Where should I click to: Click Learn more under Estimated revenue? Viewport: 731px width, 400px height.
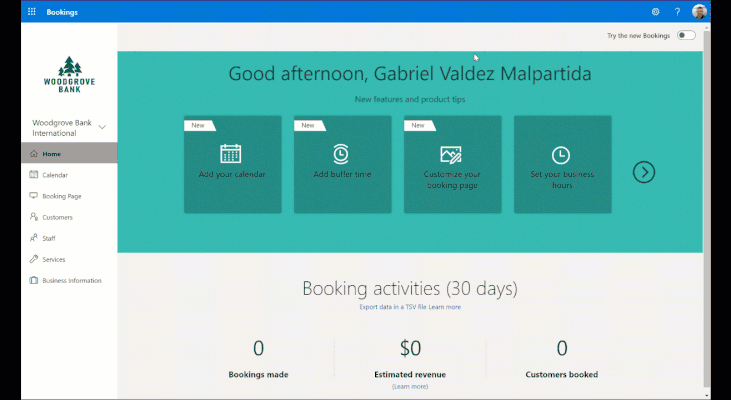[x=410, y=386]
